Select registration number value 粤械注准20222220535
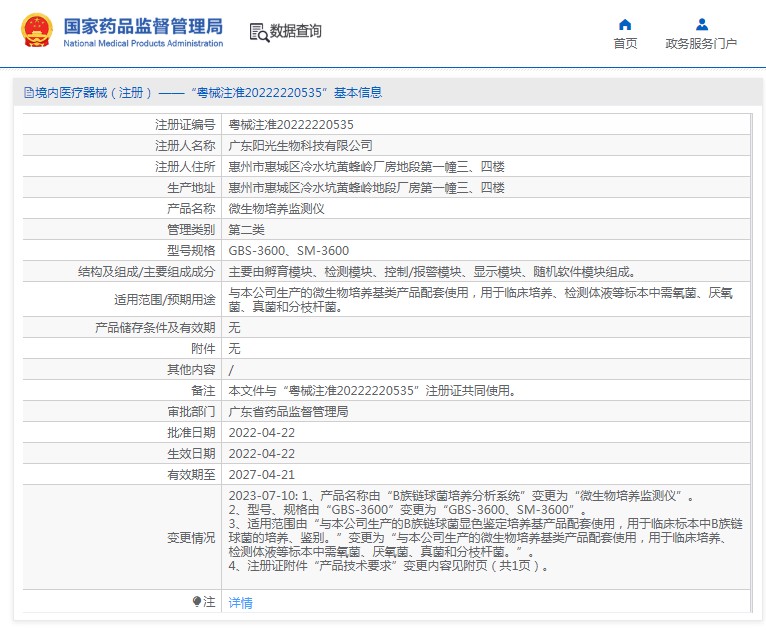Viewport: 766px width, 631px height. click(x=291, y=125)
